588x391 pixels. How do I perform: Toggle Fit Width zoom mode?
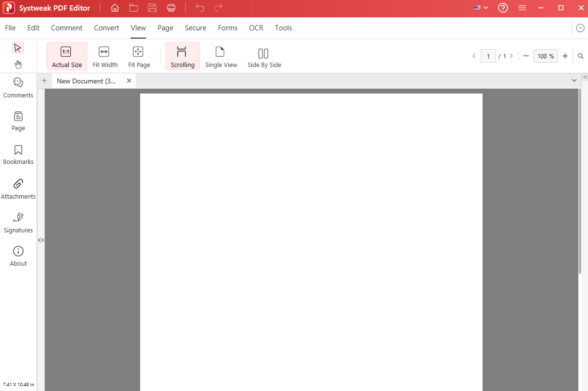(105, 57)
